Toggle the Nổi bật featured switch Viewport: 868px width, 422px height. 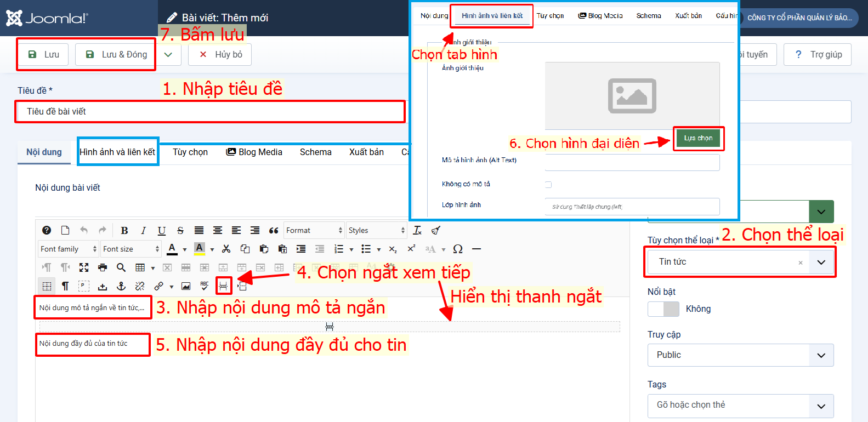663,309
